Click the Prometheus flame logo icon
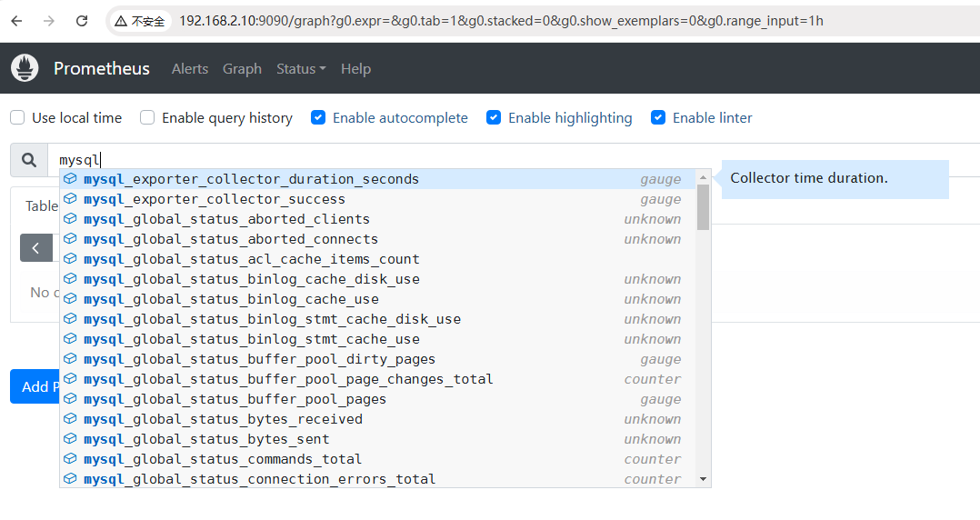This screenshot has width=980, height=520. [x=25, y=68]
